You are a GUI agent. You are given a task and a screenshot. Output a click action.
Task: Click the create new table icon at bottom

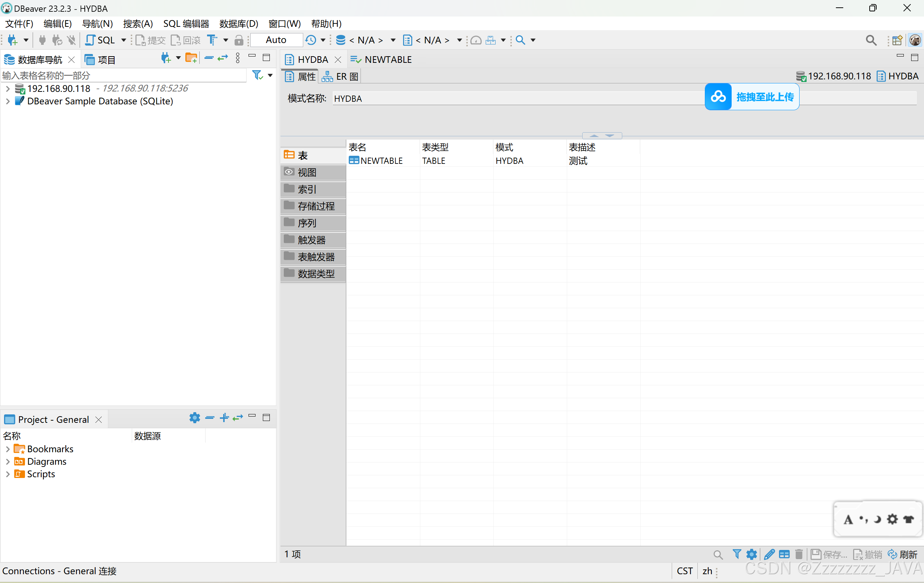point(785,554)
